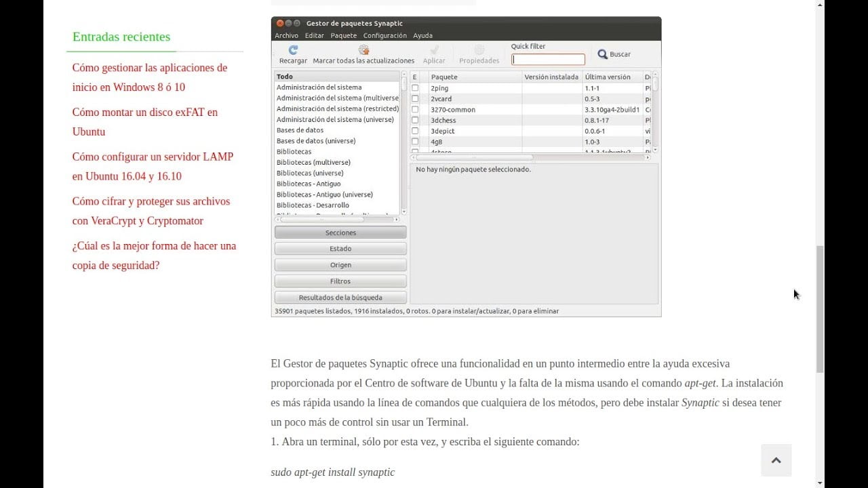Click version cell 0.0.6-1
Image resolution: width=868 pixels, height=488 pixels.
point(595,131)
